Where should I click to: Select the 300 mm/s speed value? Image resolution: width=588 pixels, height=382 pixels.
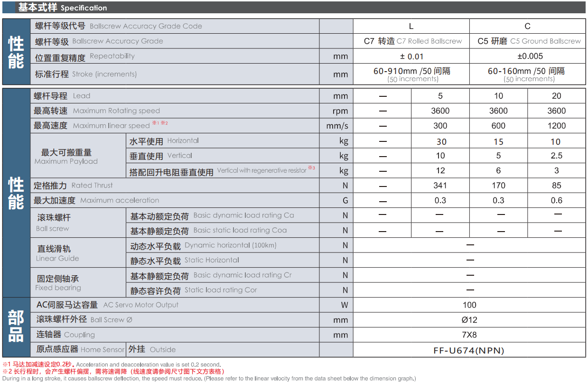(440, 126)
